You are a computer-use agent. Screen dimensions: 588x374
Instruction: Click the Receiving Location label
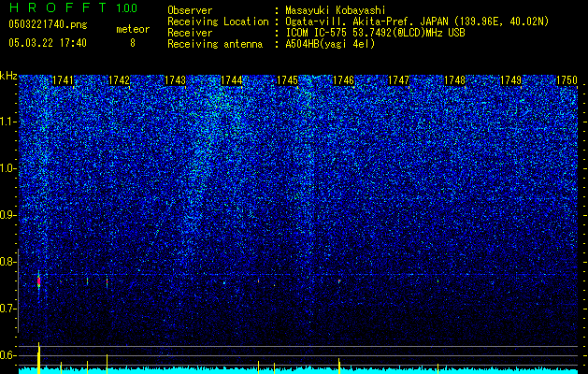[218, 22]
